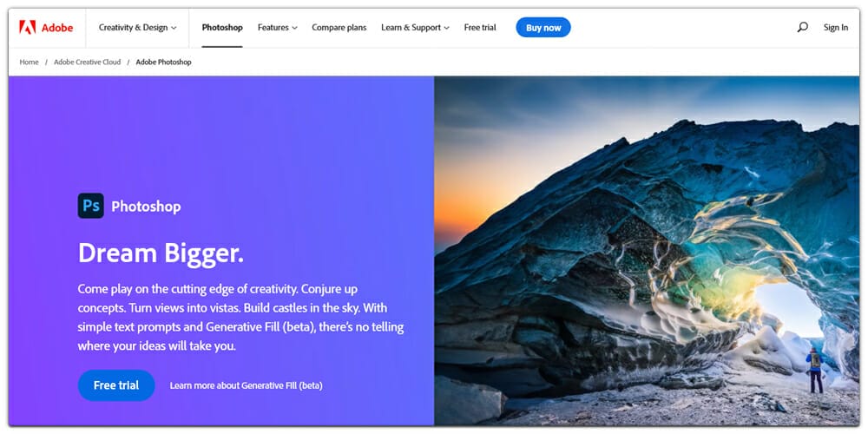Expand the Creativity & Design dropdown
Image resolution: width=868 pixels, height=434 pixels.
point(137,28)
